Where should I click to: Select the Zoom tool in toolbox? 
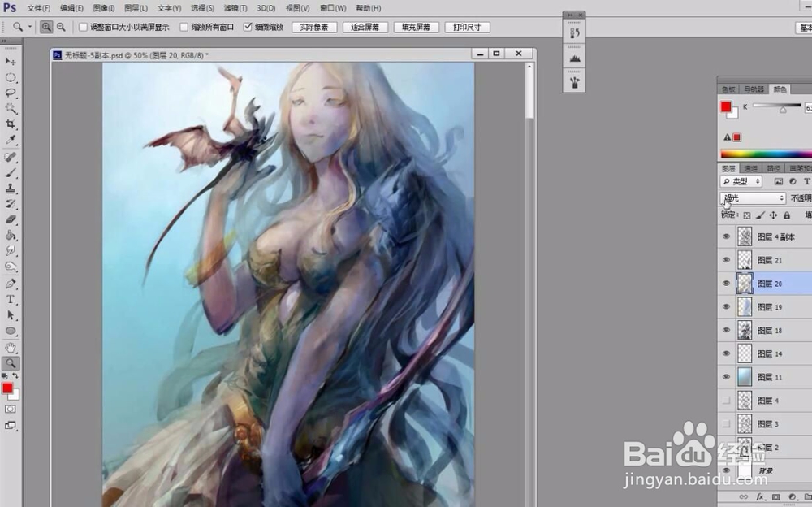(x=11, y=363)
